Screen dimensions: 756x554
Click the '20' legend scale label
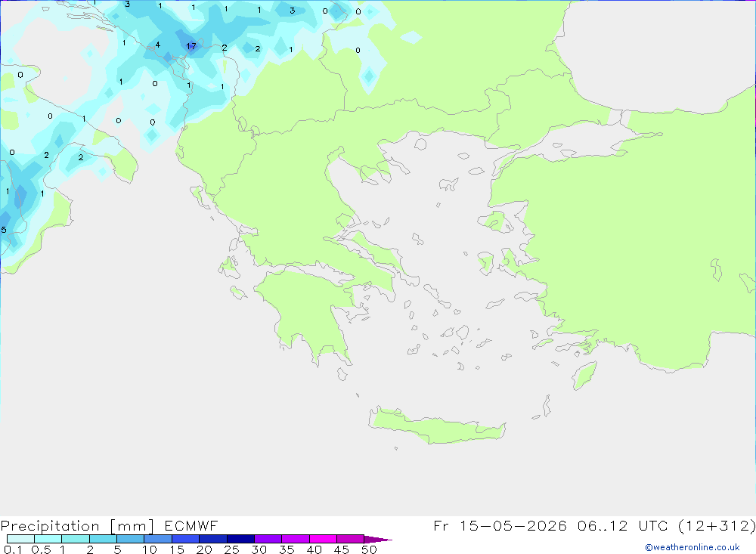coord(204,549)
